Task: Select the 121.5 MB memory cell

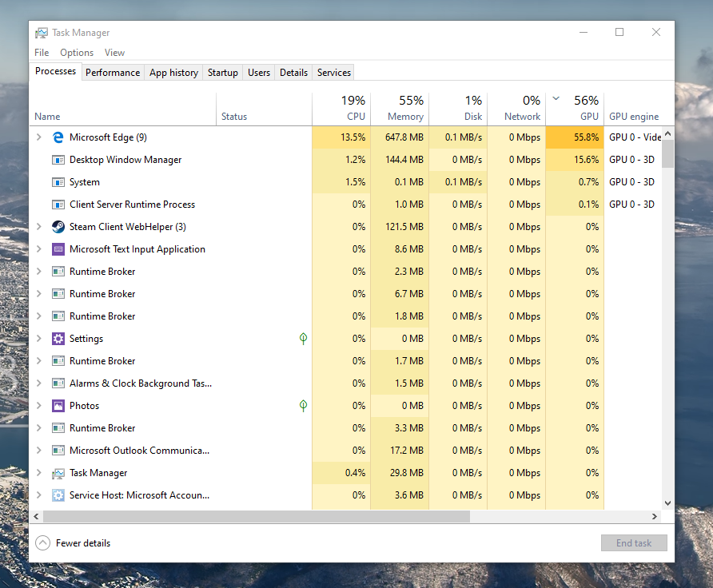Action: click(400, 227)
